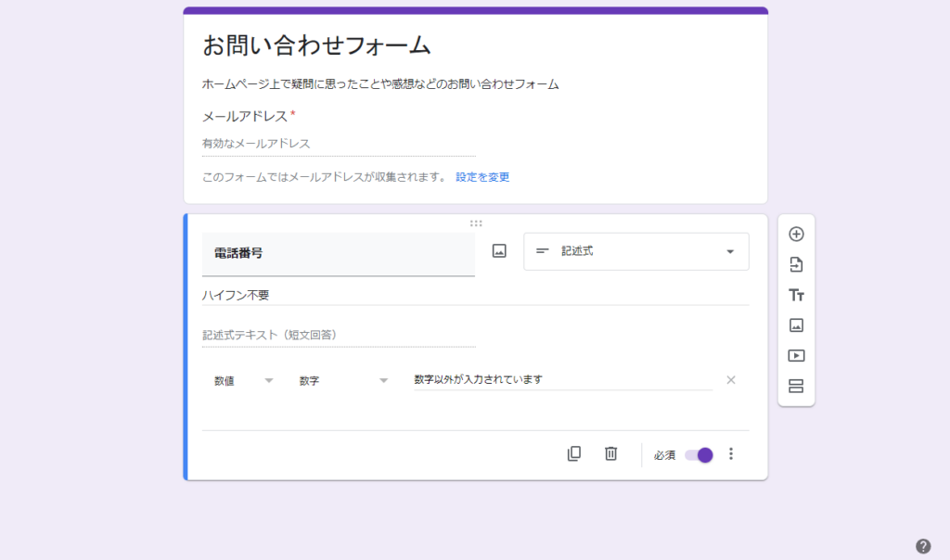Image resolution: width=950 pixels, height=560 pixels.
Task: Edit the 電話番号 question title field
Action: [x=338, y=254]
